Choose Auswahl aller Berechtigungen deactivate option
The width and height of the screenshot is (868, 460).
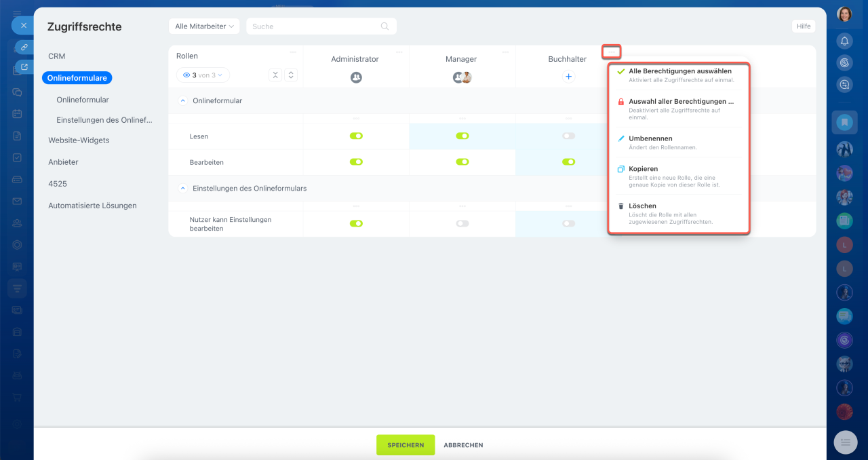(x=679, y=109)
